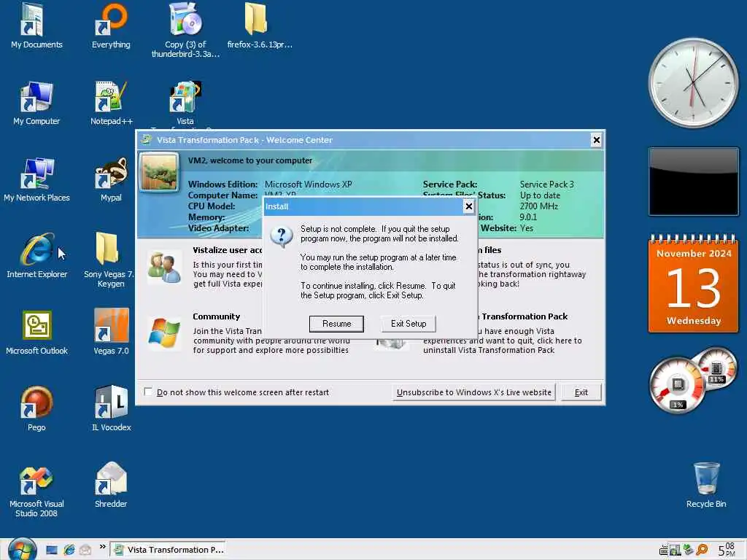Click the Exit Setup button

click(409, 324)
